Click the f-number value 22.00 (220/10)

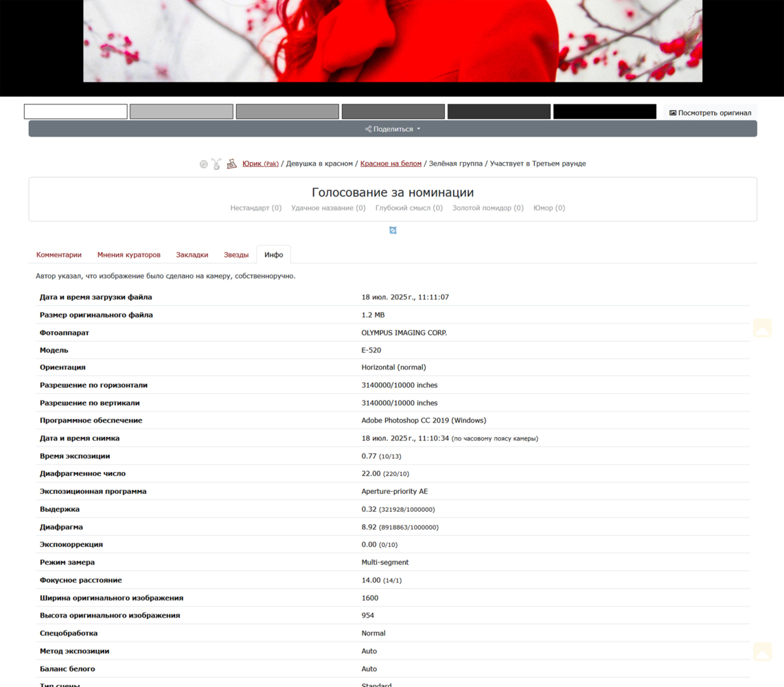pyautogui.click(x=385, y=473)
